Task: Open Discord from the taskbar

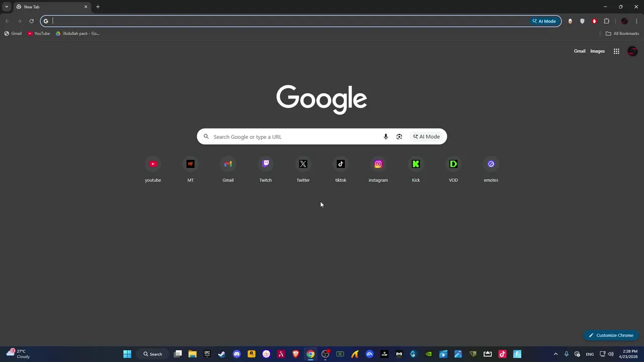Action: [236, 354]
